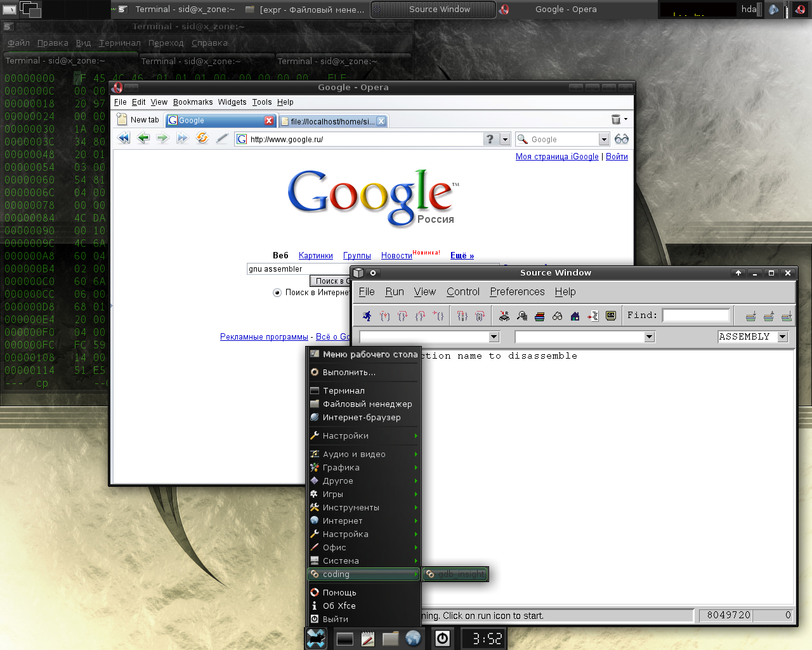Open the Run menu in Source Window
Image resolution: width=812 pixels, height=650 pixels.
pos(395,292)
